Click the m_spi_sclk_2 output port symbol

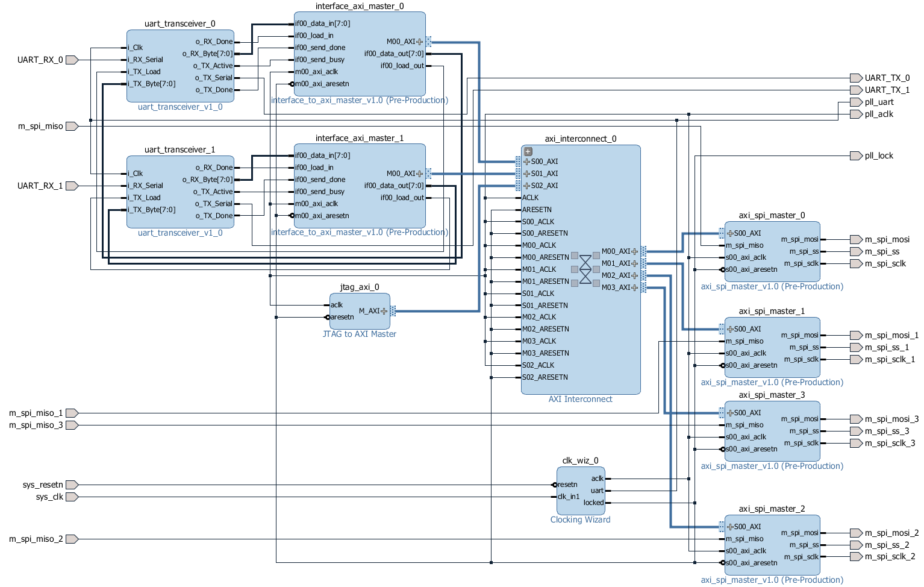click(x=856, y=556)
